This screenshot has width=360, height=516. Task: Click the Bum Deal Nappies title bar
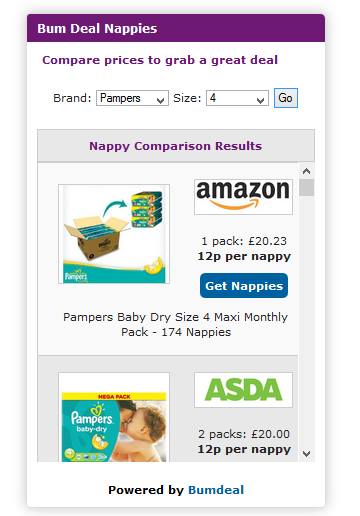(x=176, y=28)
